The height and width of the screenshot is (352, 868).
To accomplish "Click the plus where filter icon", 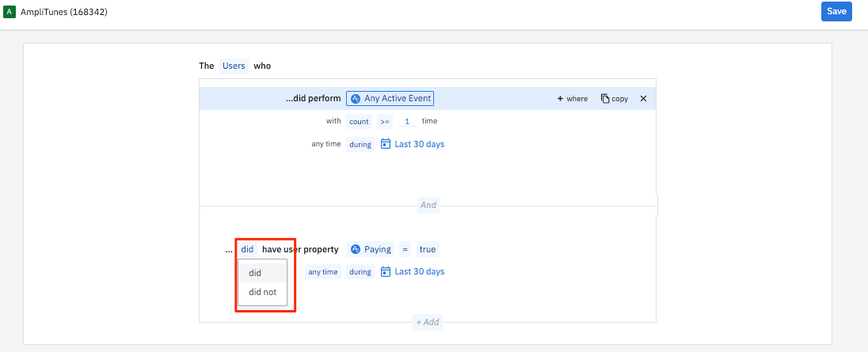I will [x=560, y=99].
